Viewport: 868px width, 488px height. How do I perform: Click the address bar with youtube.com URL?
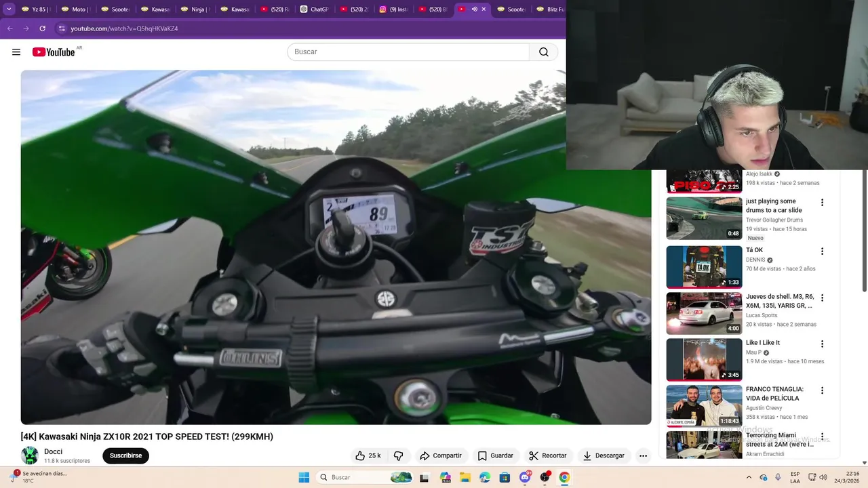tap(312, 28)
